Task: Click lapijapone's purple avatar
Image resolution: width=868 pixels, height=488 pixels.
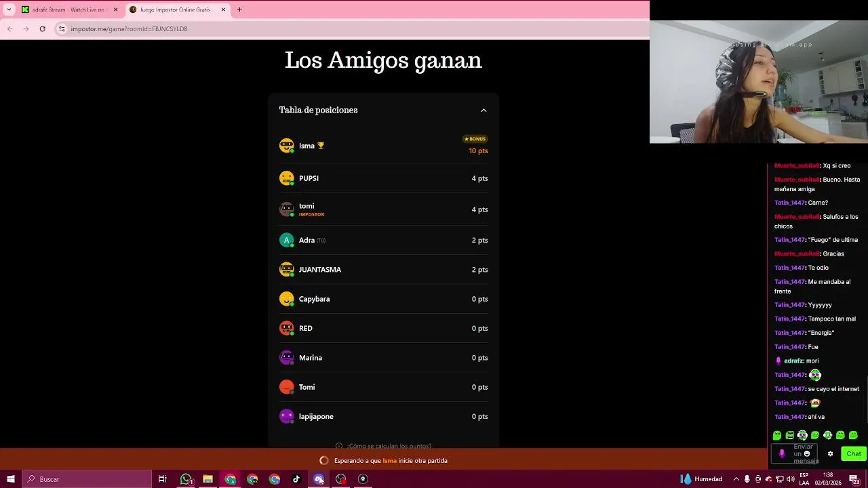Action: (287, 416)
